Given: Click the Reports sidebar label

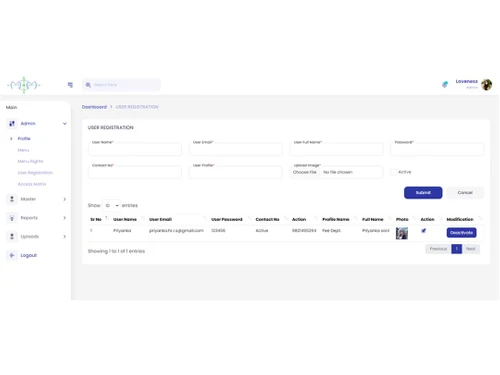Looking at the screenshot, I should point(29,218).
